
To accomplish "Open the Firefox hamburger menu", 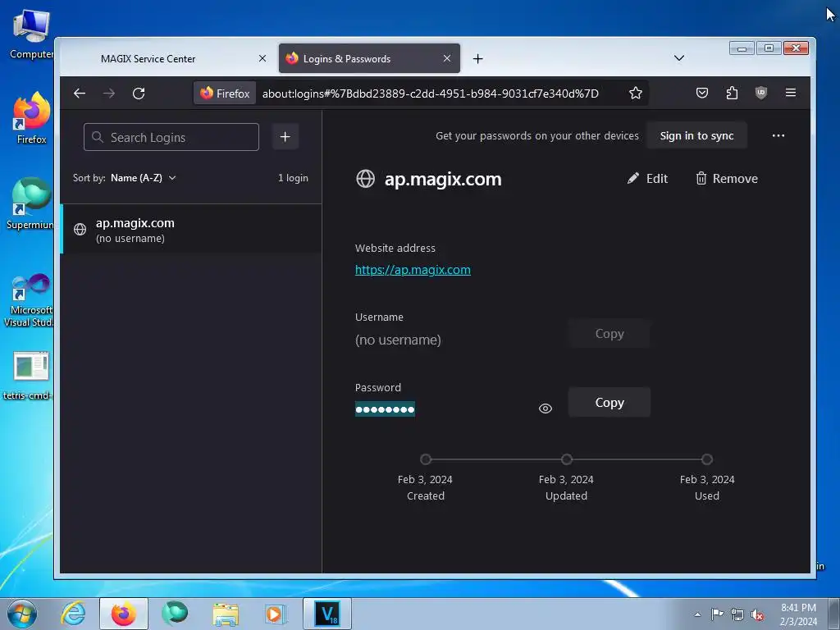I will click(790, 94).
